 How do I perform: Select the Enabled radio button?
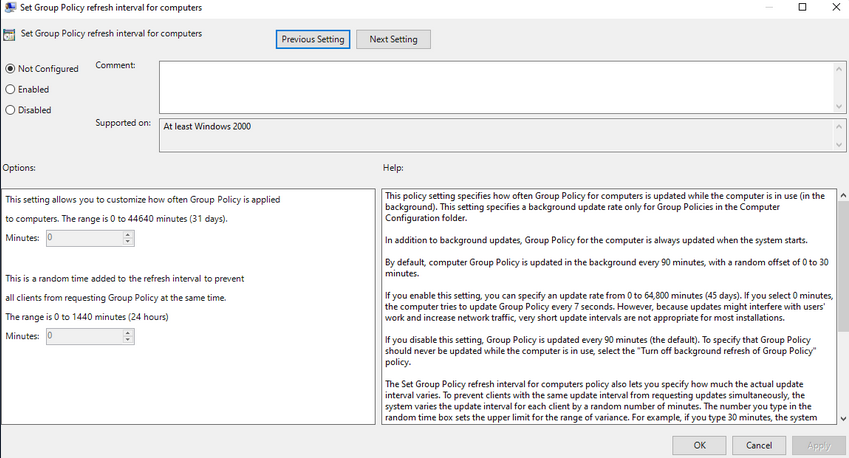point(10,89)
